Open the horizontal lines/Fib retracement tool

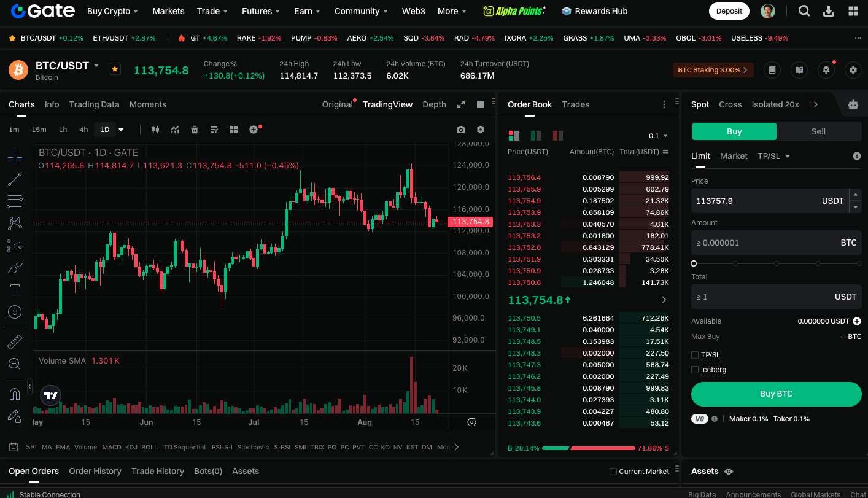tap(15, 201)
